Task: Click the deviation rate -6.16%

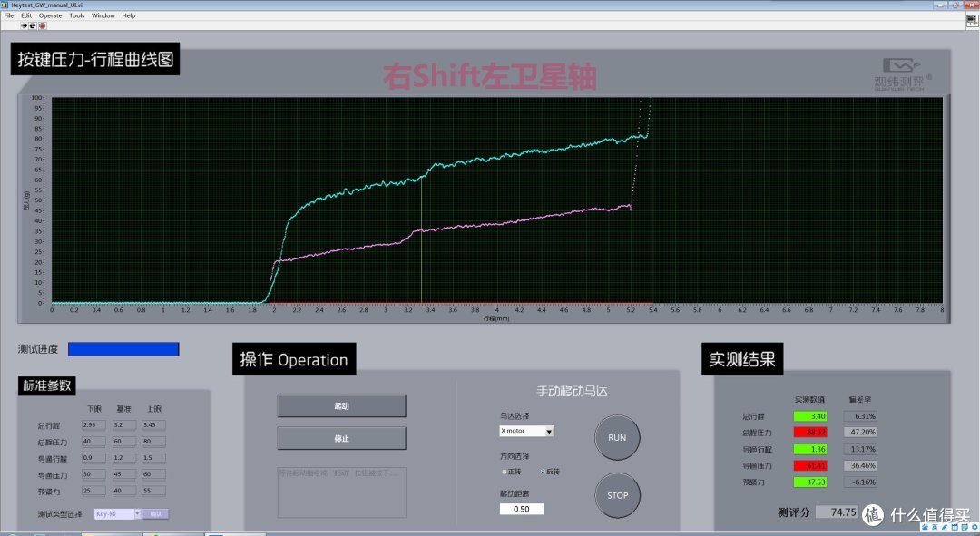Action: (860, 482)
